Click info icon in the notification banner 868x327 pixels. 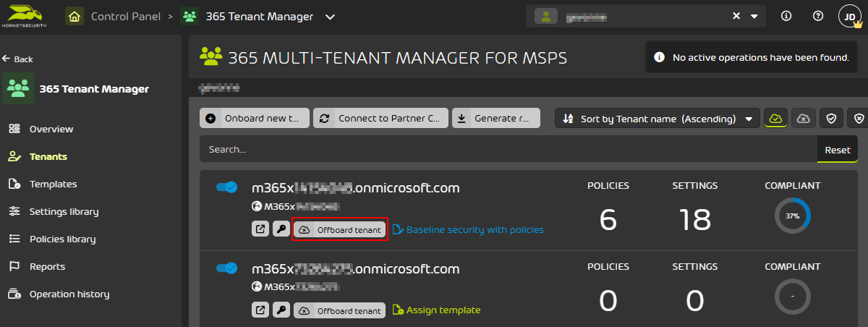point(658,57)
